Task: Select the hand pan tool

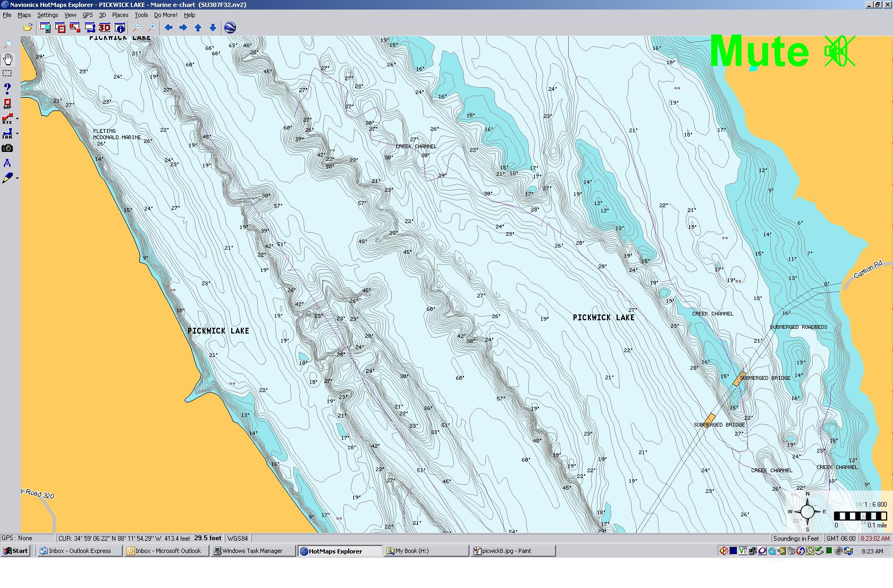Action: 8,59
